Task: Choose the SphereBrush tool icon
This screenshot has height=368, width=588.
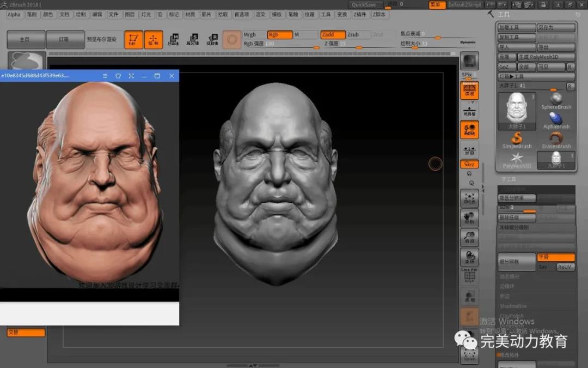Action: [x=556, y=100]
